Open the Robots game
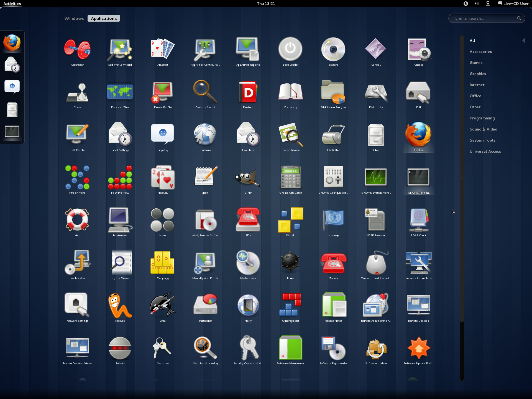Image resolution: width=532 pixels, height=399 pixels. coord(120,351)
